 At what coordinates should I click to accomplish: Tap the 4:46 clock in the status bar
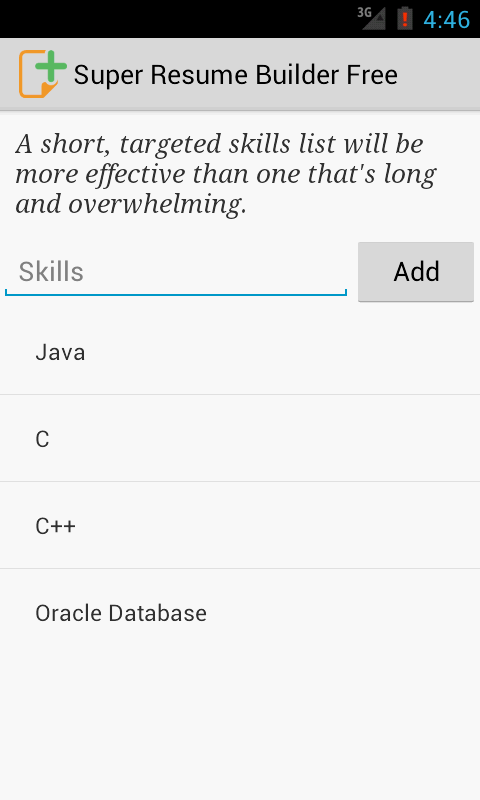(446, 19)
